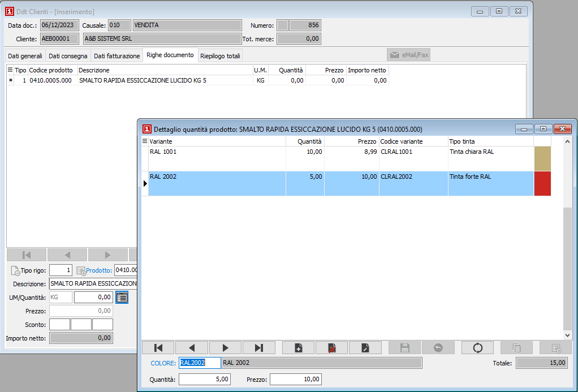The image size is (578, 392).
Task: Click the Causale code field 010
Action: 119,25
